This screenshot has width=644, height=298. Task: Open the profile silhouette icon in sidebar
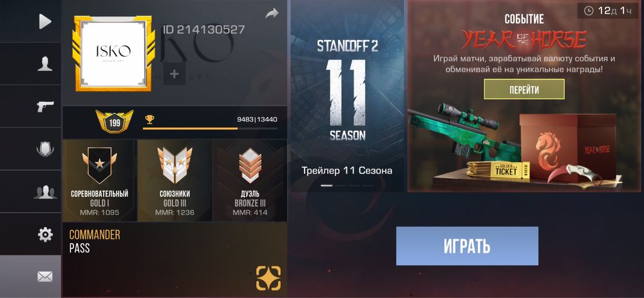point(45,64)
